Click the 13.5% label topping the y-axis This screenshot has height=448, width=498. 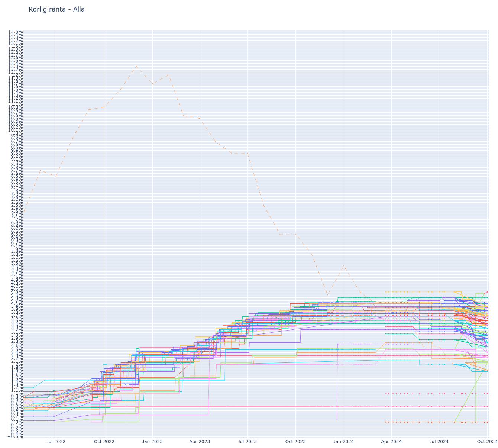[x=16, y=32]
